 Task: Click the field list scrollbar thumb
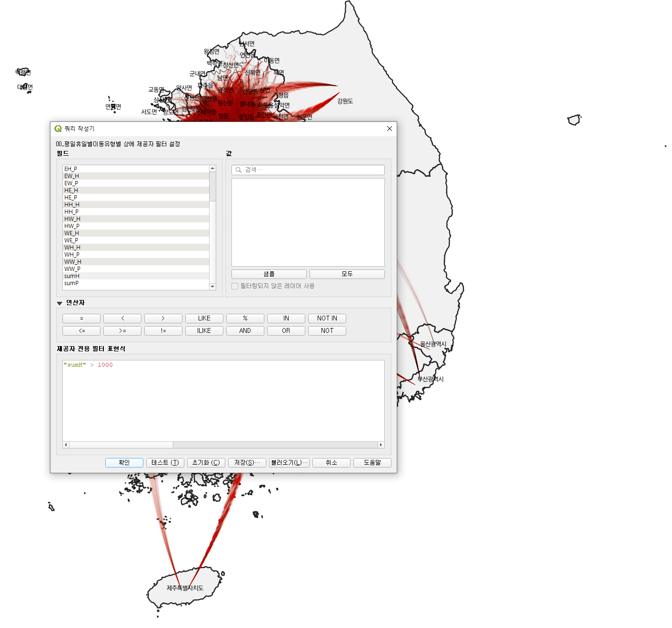click(212, 187)
